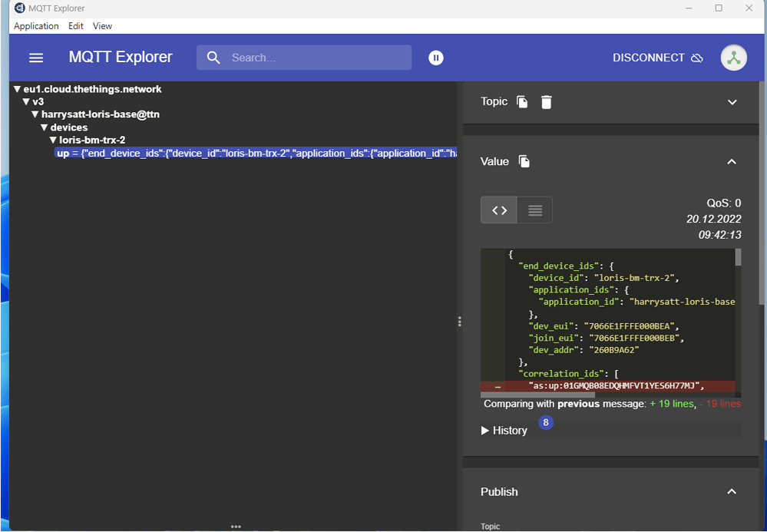Open the View menu
767x532 pixels.
pyautogui.click(x=102, y=26)
